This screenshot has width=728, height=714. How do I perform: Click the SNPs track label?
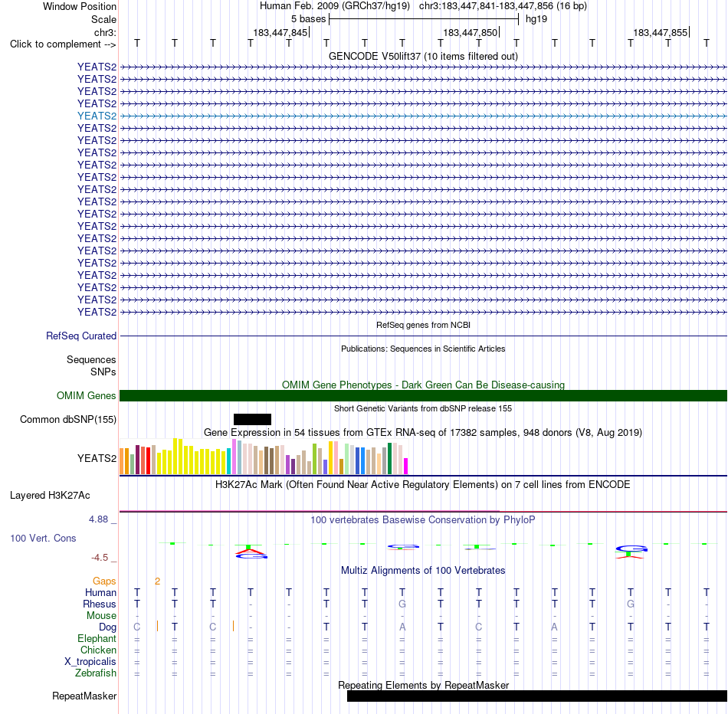click(x=103, y=372)
